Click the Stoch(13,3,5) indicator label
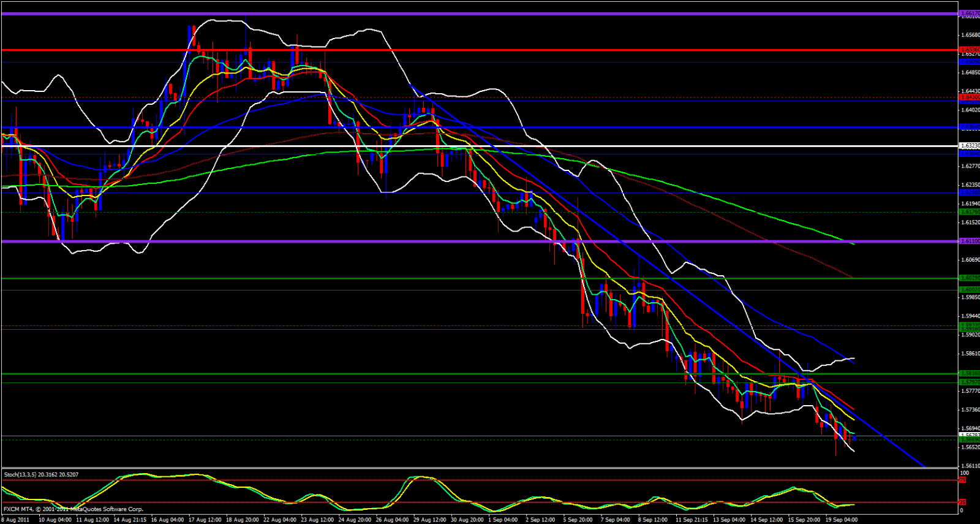The width and height of the screenshot is (980, 524). coord(41,474)
